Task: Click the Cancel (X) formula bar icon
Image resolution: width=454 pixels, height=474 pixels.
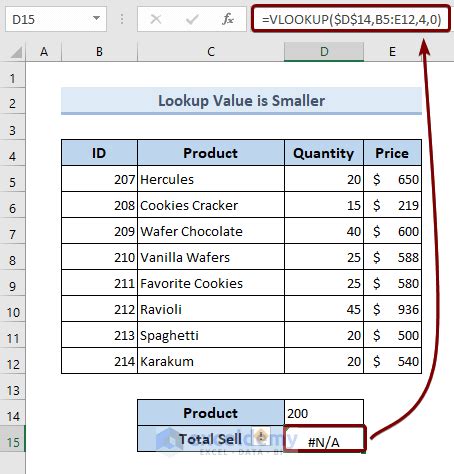Action: [x=156, y=19]
